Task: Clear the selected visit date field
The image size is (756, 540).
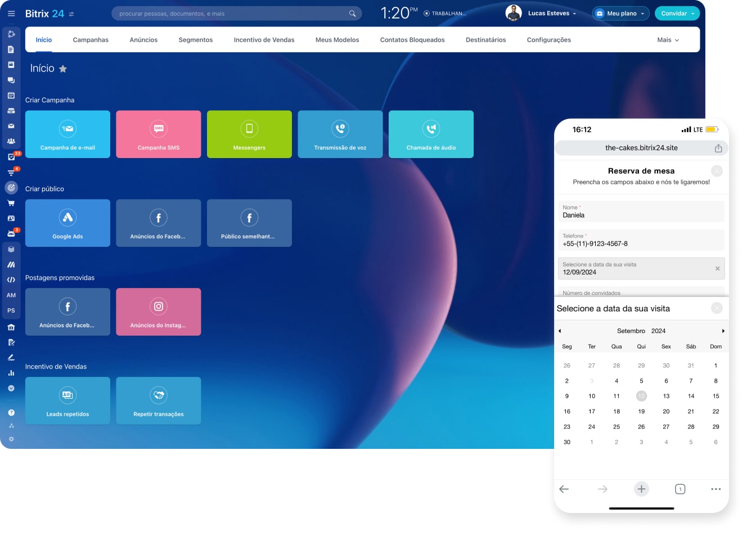Action: tap(718, 268)
